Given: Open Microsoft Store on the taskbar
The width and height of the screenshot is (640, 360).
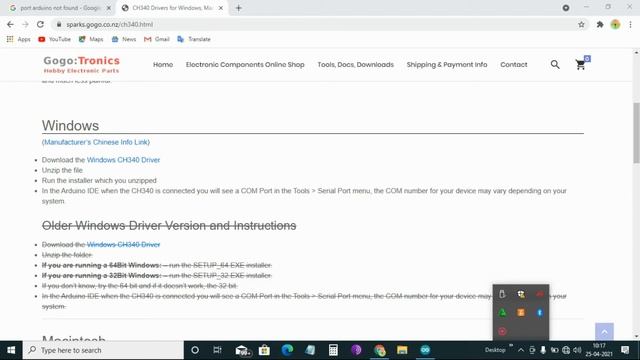Looking at the screenshot, I should 264,350.
